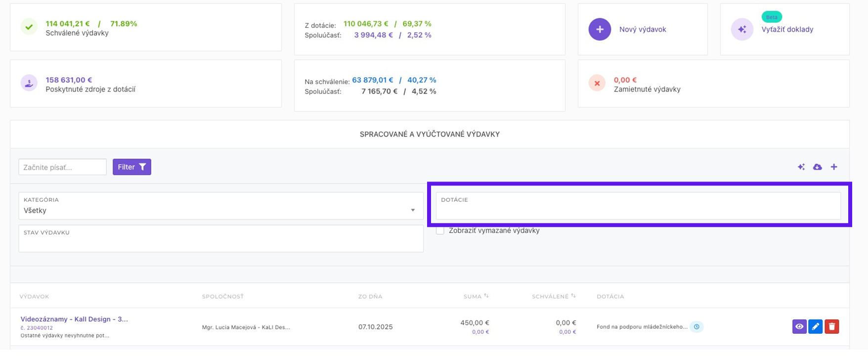Click the Zamietnuté výdavky red X icon

pos(597,83)
